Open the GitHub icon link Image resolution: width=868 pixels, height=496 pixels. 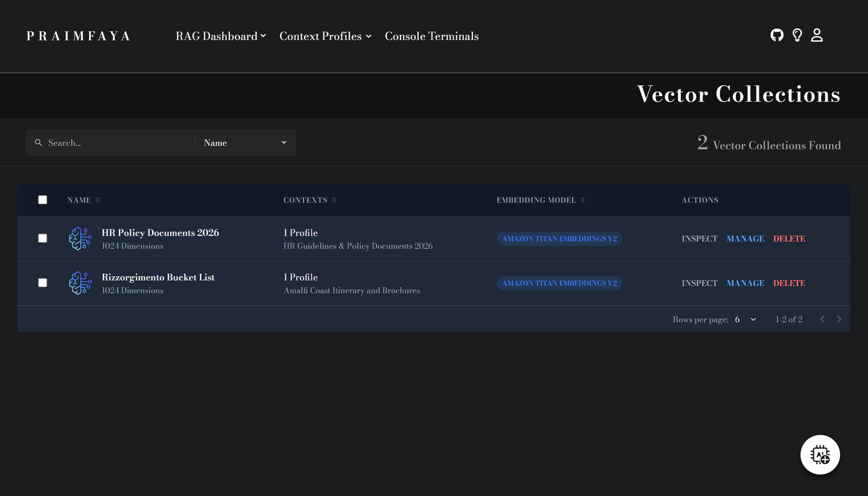(777, 35)
